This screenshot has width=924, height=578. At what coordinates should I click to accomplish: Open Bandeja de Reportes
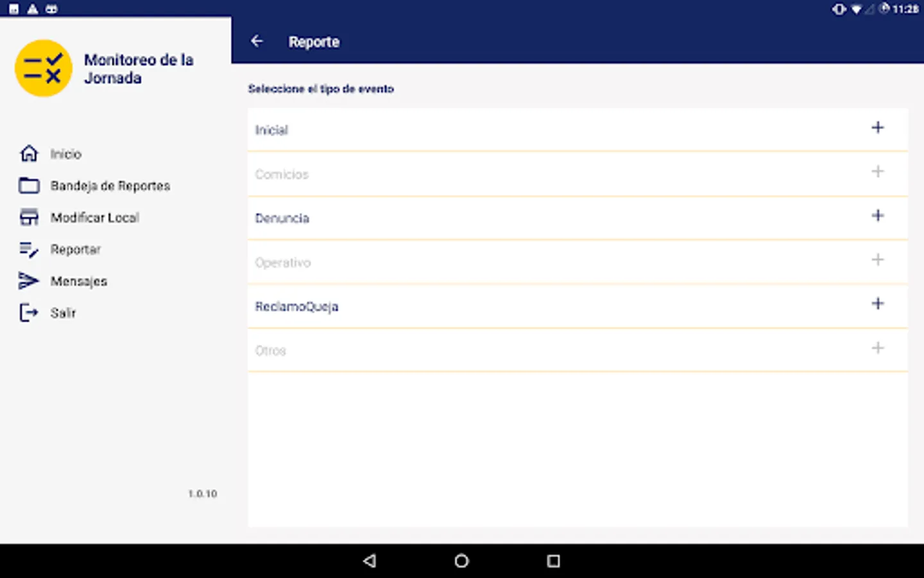coord(110,186)
